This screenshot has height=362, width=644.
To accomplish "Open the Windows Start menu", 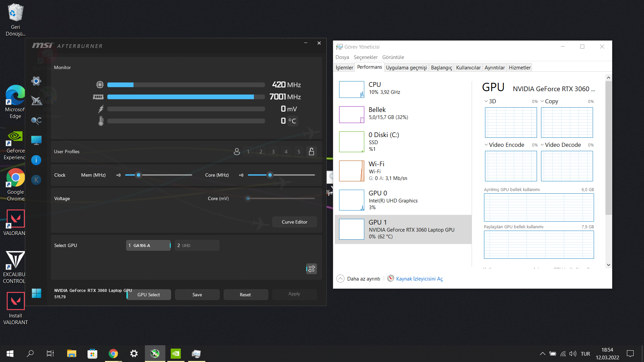I will [10, 354].
